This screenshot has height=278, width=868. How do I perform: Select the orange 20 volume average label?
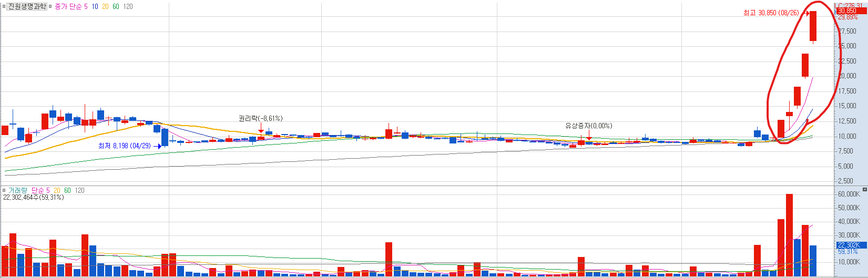pyautogui.click(x=57, y=190)
